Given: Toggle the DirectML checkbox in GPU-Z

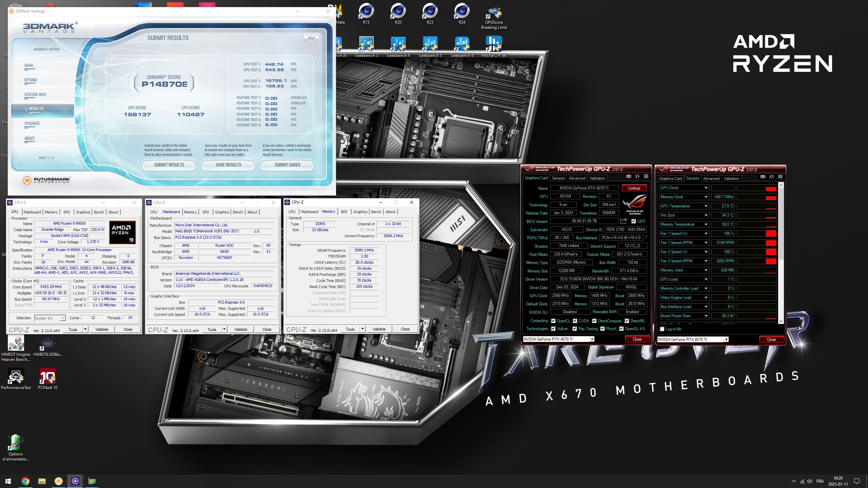Looking at the screenshot, I should click(627, 321).
